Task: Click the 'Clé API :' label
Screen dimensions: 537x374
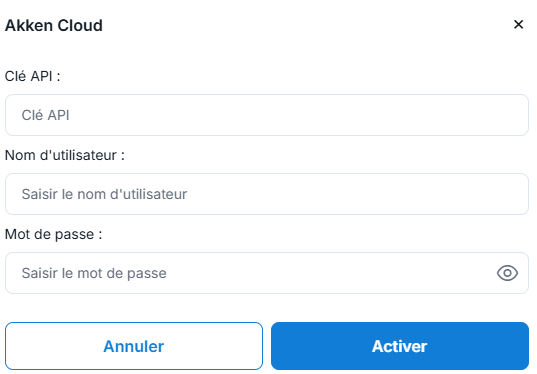Action: coord(33,76)
